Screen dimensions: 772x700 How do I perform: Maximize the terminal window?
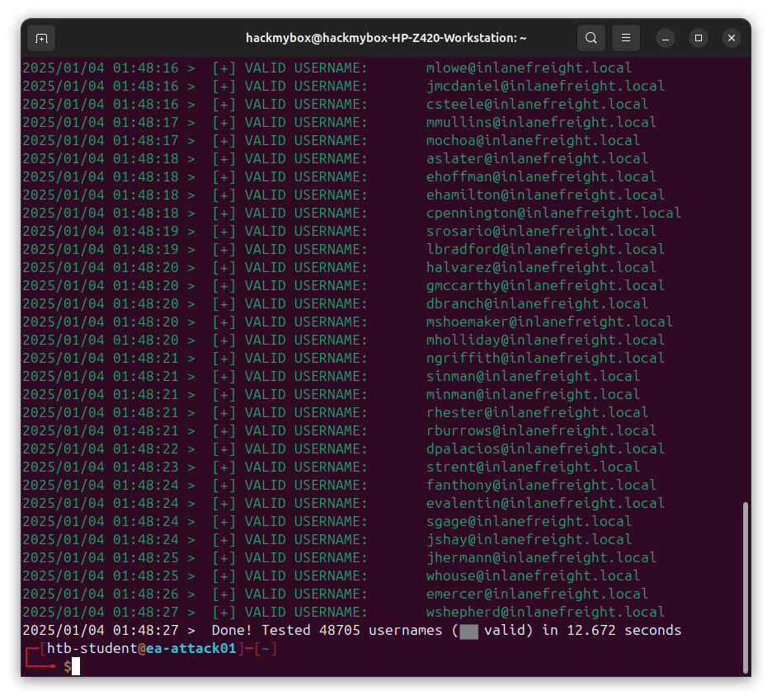tap(699, 38)
